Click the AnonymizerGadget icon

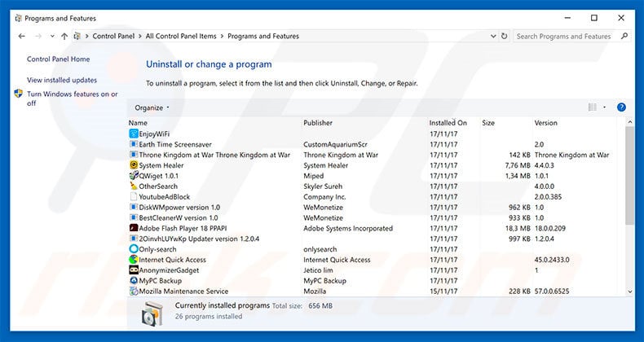[134, 270]
